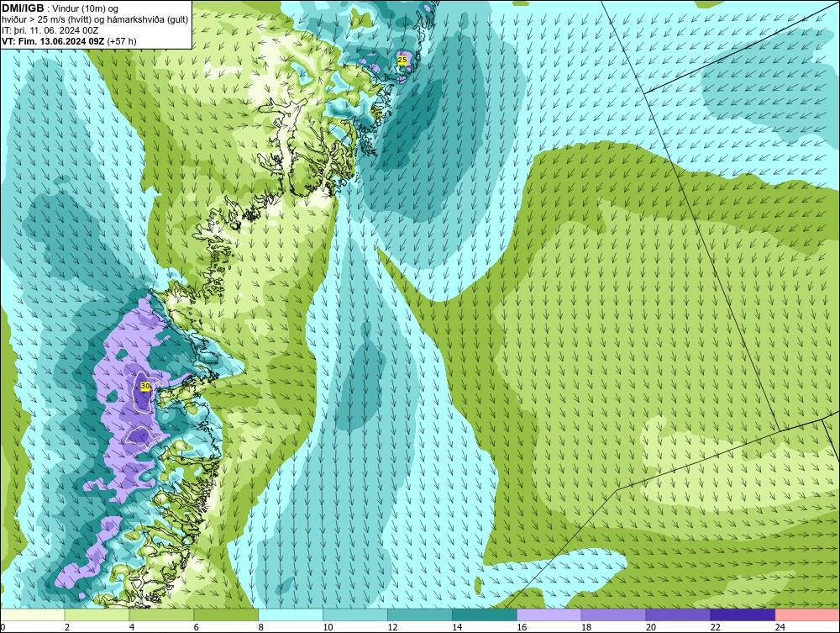Select the 4-6 m/s green legend swatch

(x=161, y=615)
